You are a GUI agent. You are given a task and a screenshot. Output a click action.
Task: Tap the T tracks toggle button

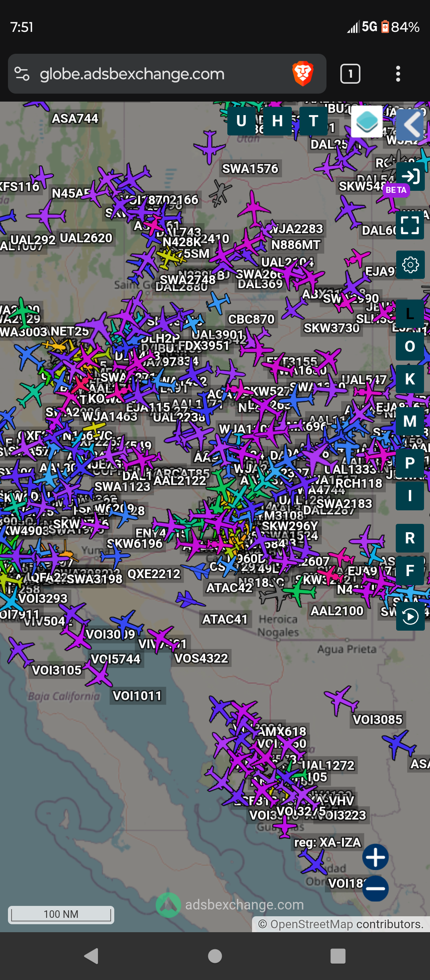tap(314, 121)
